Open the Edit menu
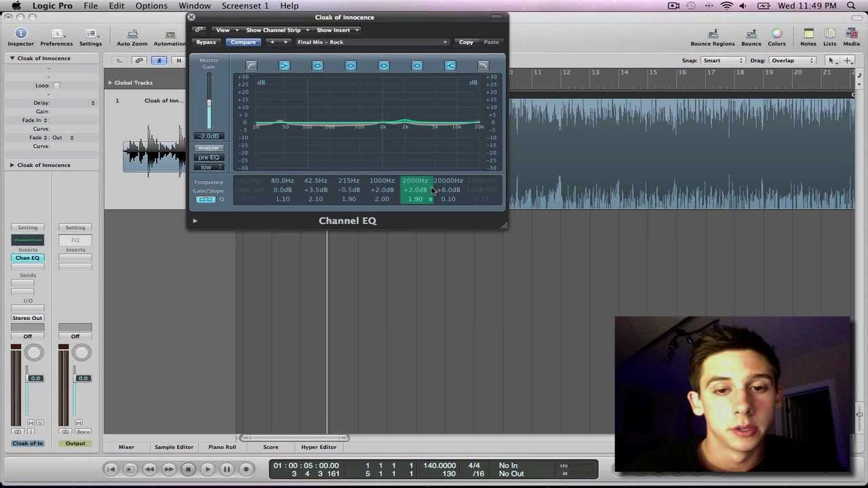 (117, 6)
